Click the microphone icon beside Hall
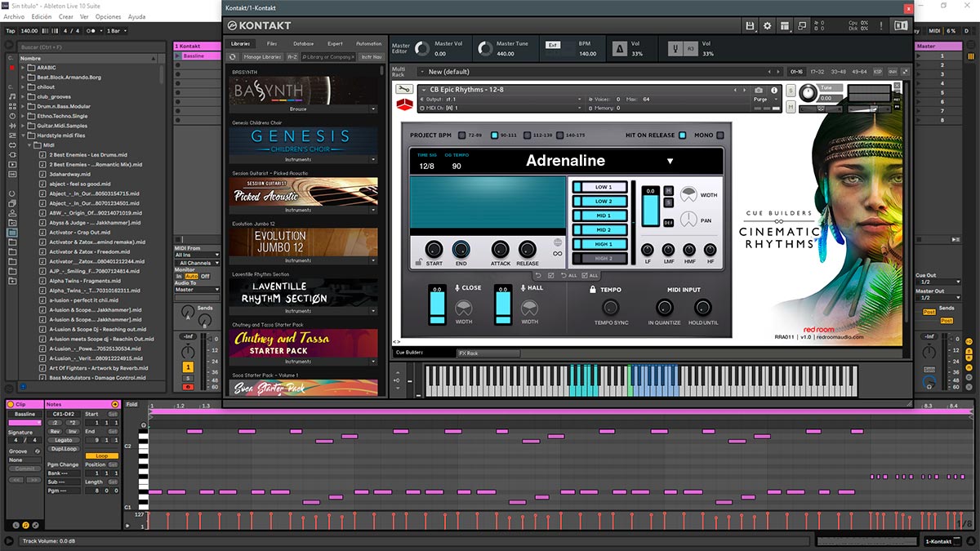Screen dimensions: 980x551 (522, 287)
